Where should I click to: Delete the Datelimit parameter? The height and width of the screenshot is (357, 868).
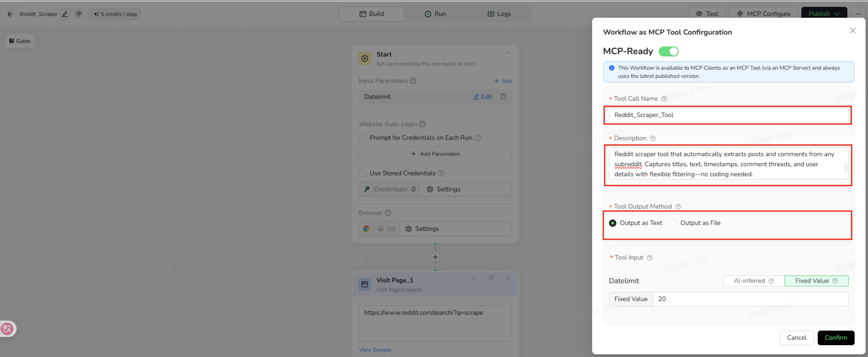tap(503, 97)
